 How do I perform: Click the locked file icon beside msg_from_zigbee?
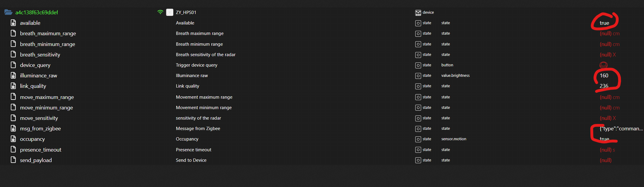pyautogui.click(x=13, y=129)
